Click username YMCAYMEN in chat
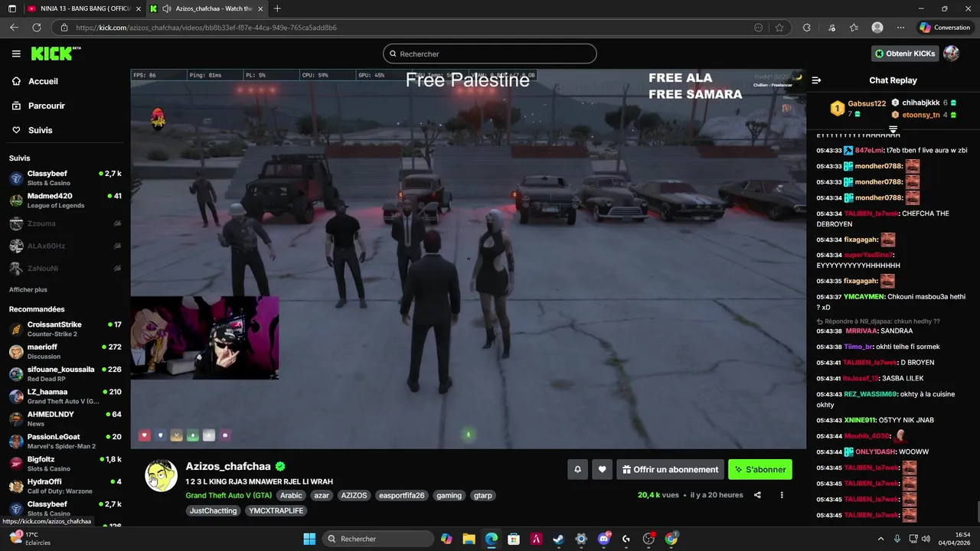Viewport: 980px width, 551px height. [x=865, y=297]
